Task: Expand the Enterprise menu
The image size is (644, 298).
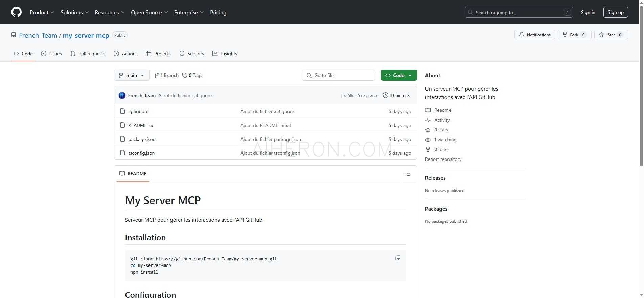Action: point(189,12)
